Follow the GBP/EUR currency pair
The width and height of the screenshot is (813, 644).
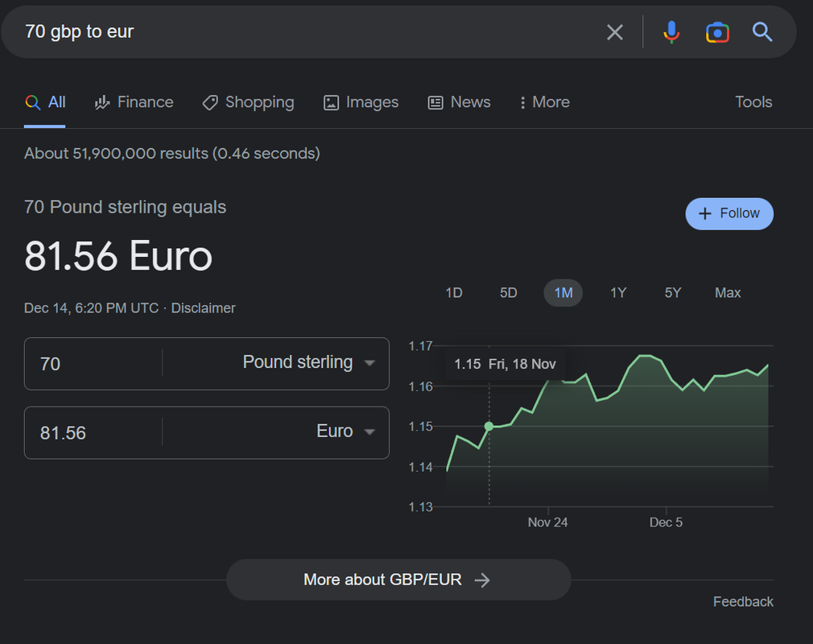coord(729,213)
